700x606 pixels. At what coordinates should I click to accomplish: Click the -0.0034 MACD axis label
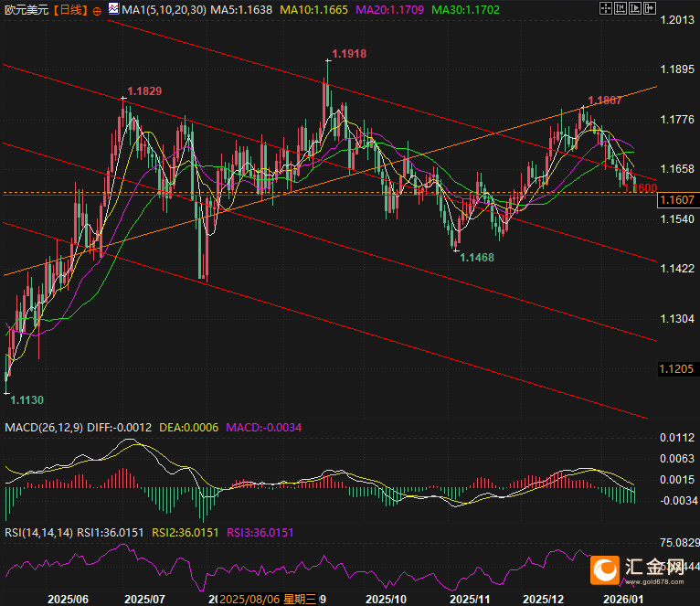click(679, 501)
